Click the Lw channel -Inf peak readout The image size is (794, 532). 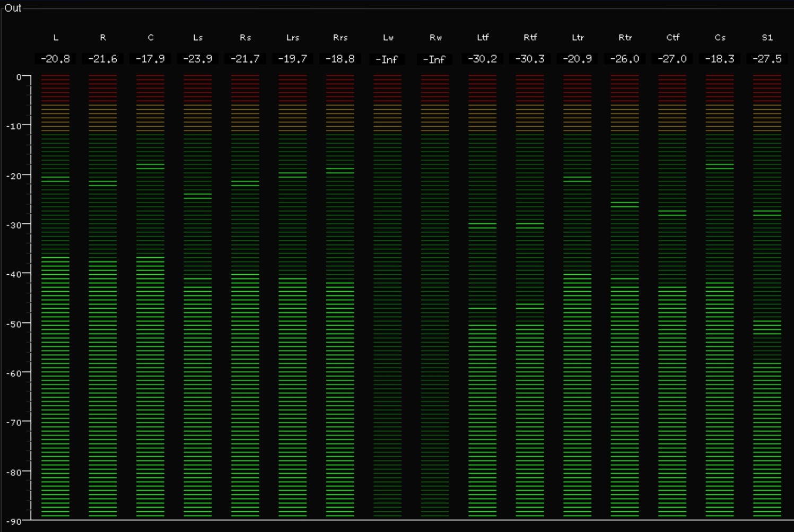(387, 59)
